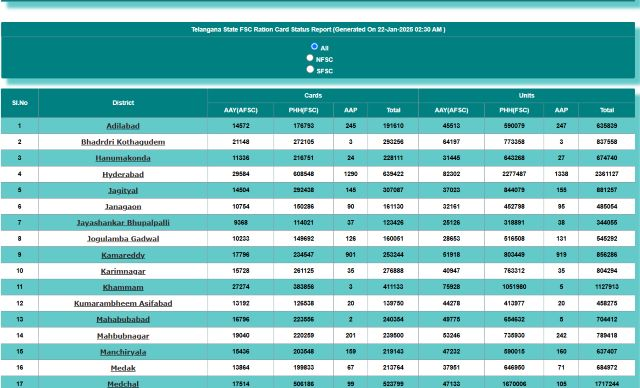Click serial number 12 cell
The width and height of the screenshot is (640, 388).
click(20, 304)
